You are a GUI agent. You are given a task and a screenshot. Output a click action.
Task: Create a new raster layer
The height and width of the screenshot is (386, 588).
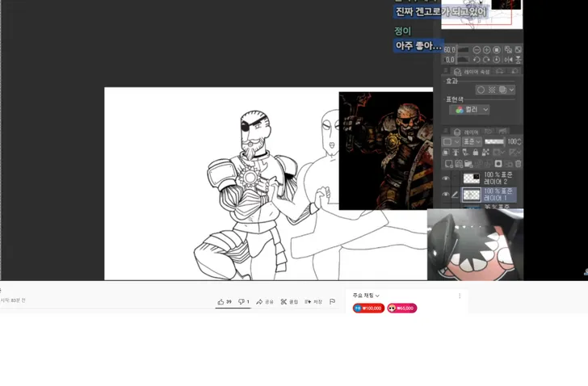coord(448,164)
